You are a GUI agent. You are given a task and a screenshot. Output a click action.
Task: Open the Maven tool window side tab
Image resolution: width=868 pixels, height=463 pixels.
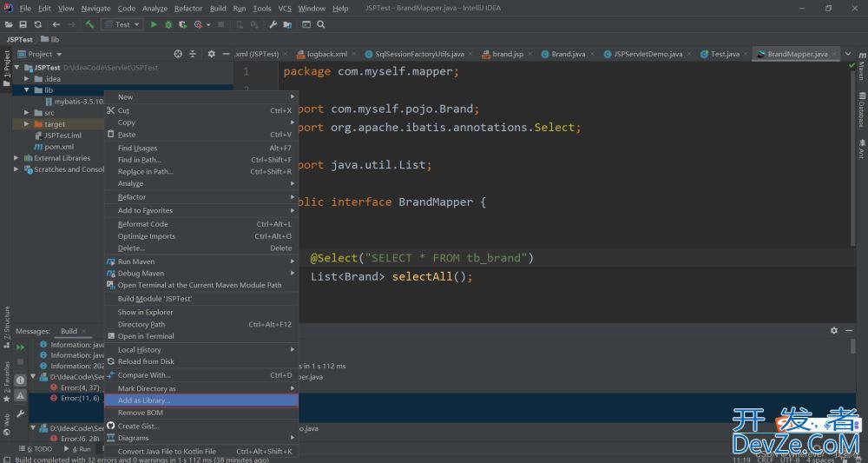862,66
